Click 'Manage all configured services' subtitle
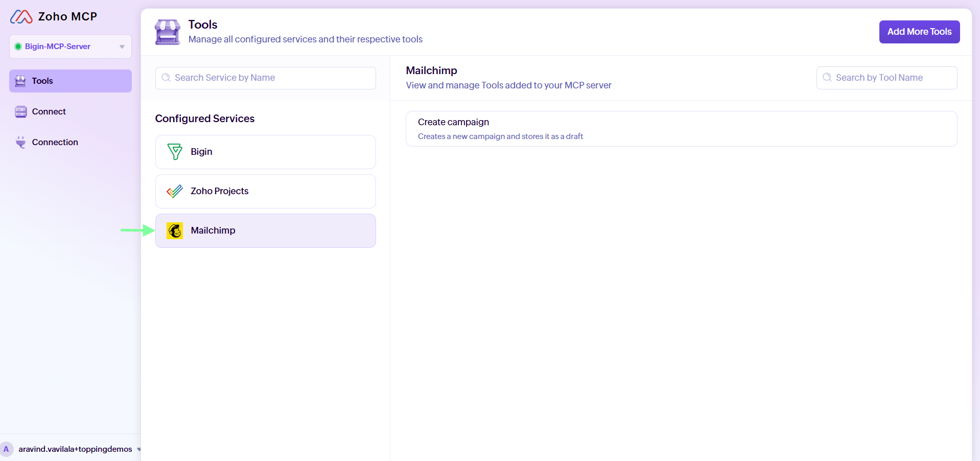Image resolution: width=980 pixels, height=461 pixels. [306, 39]
